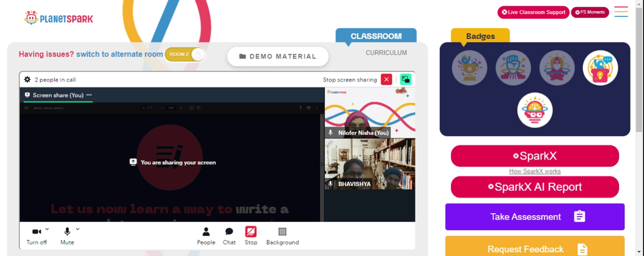Open the People panel
This screenshot has width=644, height=256.
tap(206, 236)
